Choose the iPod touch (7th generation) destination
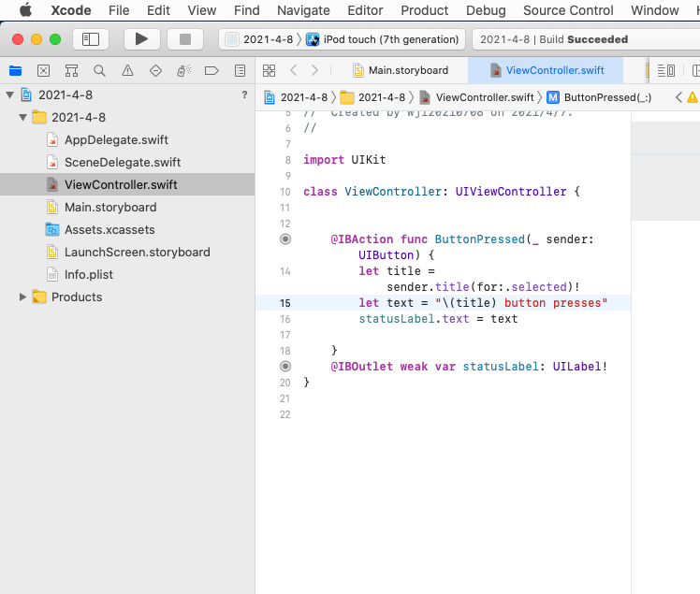The height and width of the screenshot is (594, 700). coord(382,39)
